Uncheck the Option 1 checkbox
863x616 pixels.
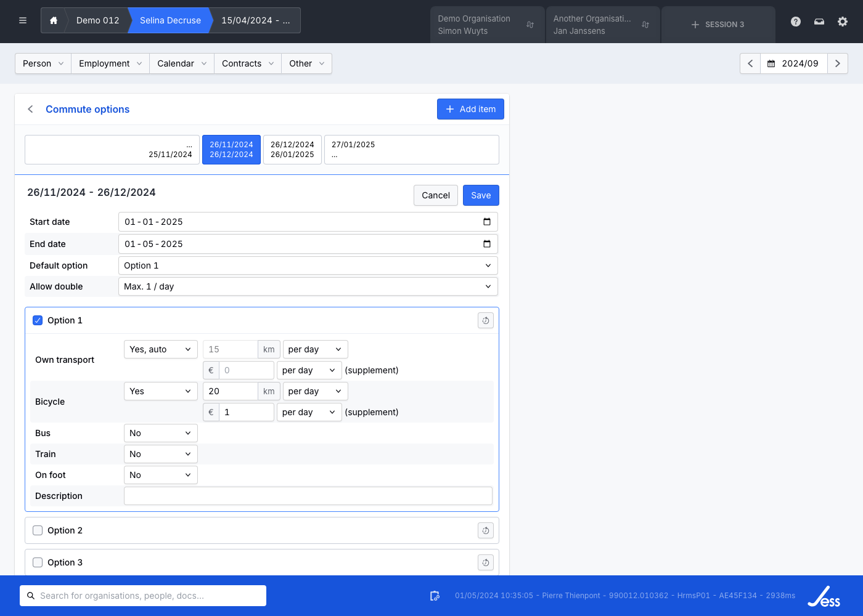coord(38,320)
